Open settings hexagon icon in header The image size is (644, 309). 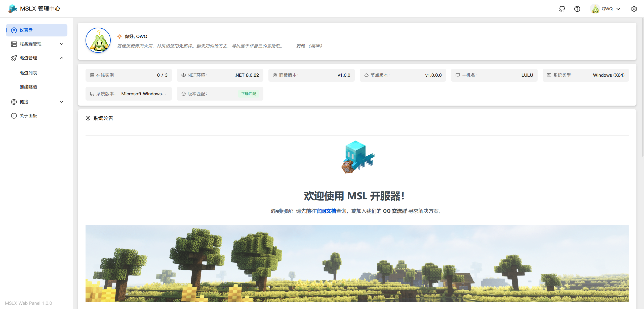634,9
